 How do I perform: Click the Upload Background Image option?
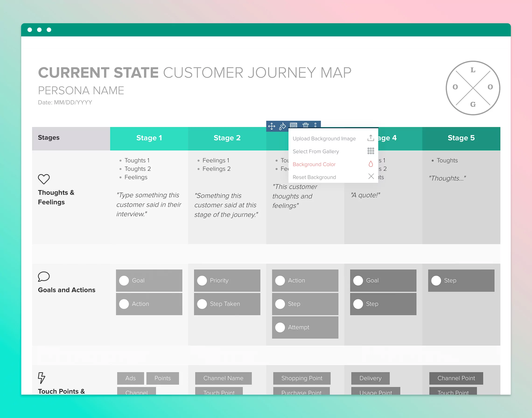pos(324,138)
